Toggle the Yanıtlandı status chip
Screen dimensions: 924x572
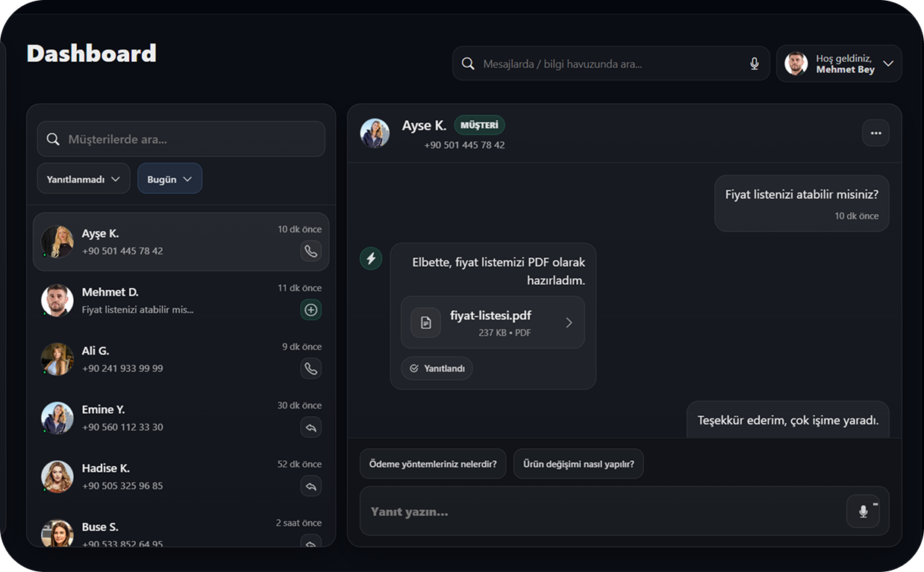point(437,368)
